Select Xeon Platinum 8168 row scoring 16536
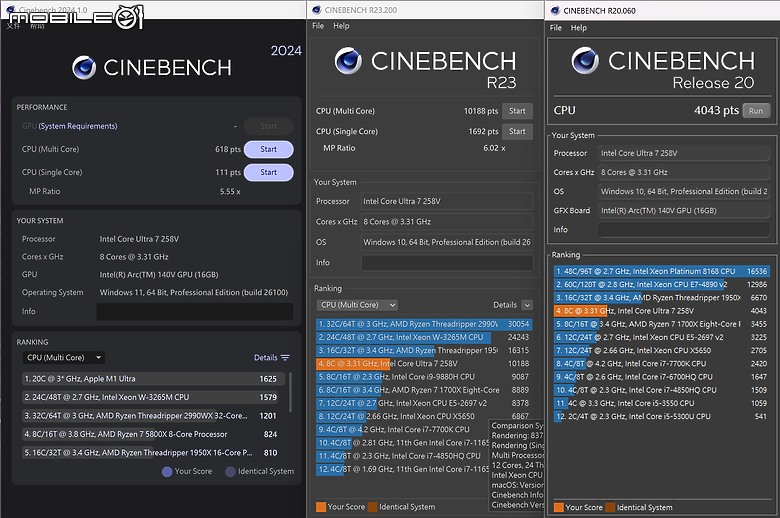The width and height of the screenshot is (780, 518). coord(662,271)
